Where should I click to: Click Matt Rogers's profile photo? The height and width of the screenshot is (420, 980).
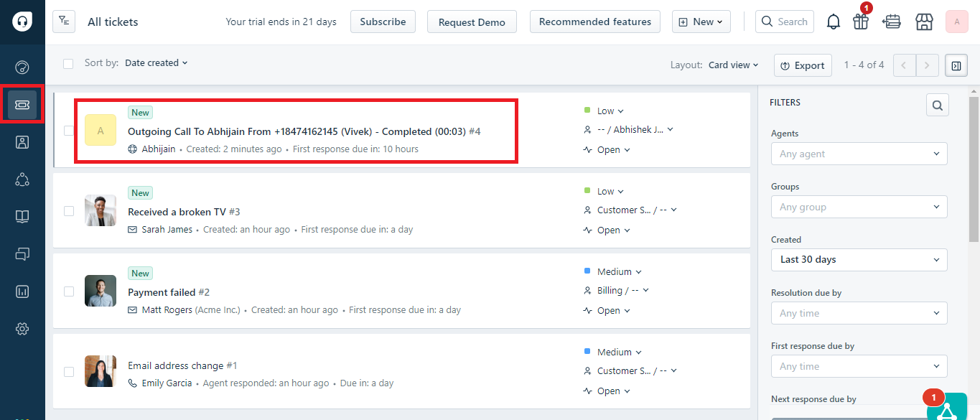pos(101,291)
